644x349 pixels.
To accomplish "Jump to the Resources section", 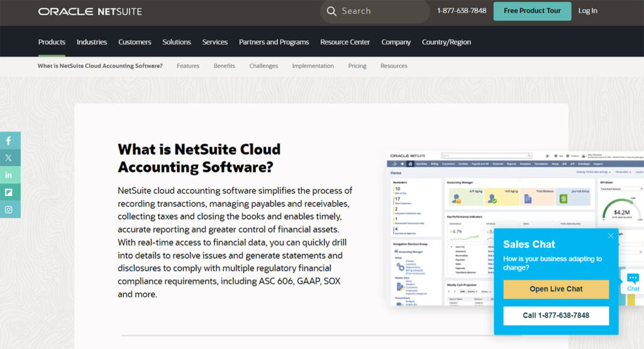I will click(394, 65).
